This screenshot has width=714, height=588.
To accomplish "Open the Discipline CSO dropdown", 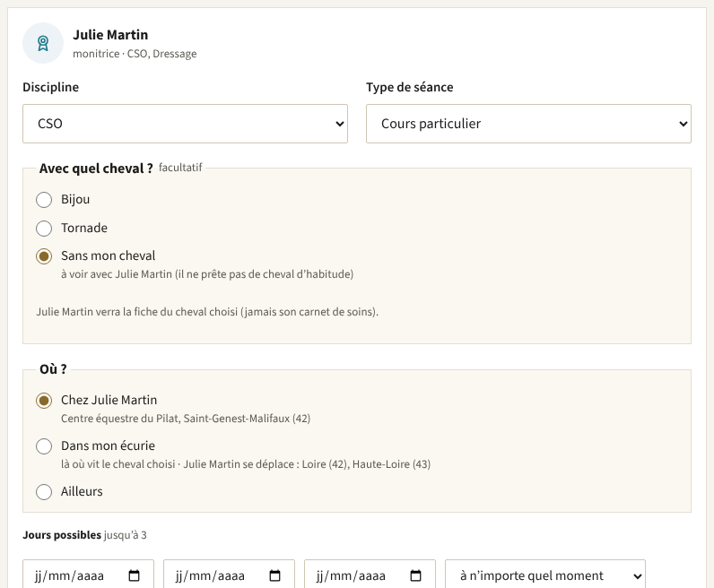I will 185,124.
